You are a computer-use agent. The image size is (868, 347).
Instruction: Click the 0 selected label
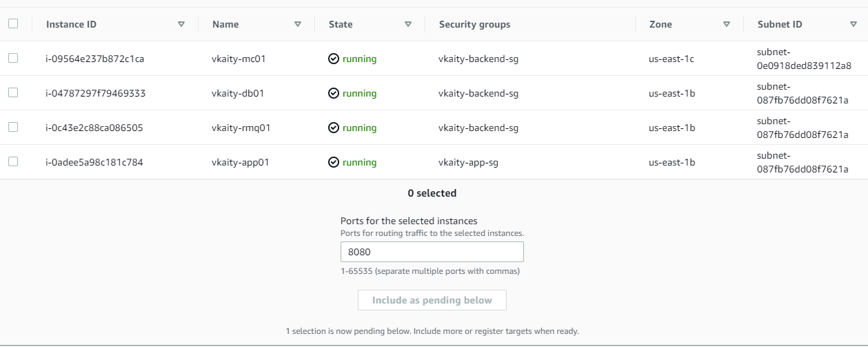(432, 193)
